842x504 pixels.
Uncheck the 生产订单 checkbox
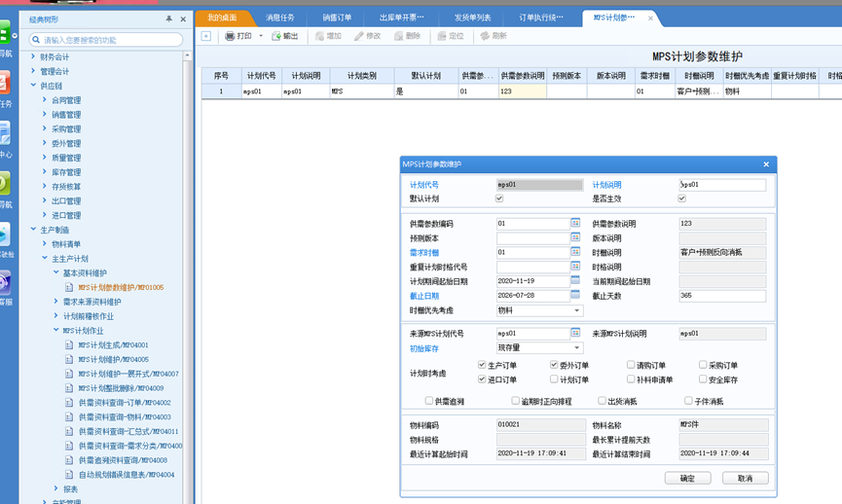(x=482, y=365)
